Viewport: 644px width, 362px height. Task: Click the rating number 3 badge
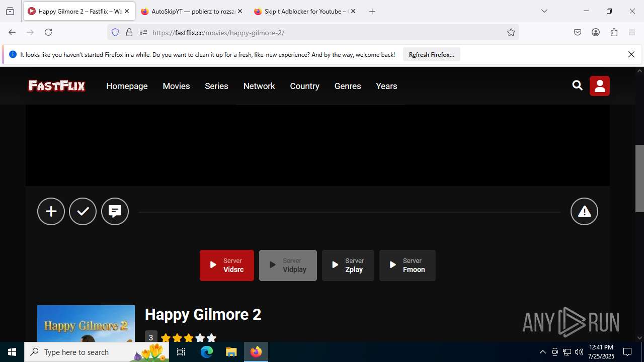pyautogui.click(x=151, y=337)
